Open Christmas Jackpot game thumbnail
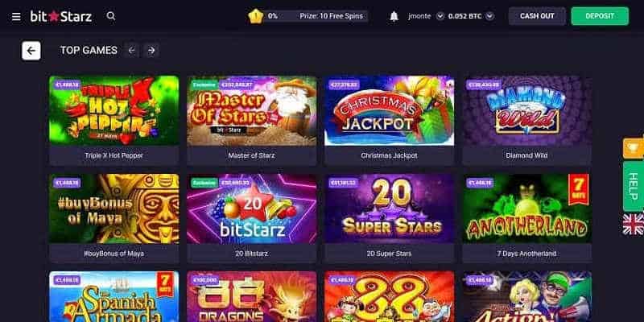This screenshot has height=322, width=644. point(390,111)
